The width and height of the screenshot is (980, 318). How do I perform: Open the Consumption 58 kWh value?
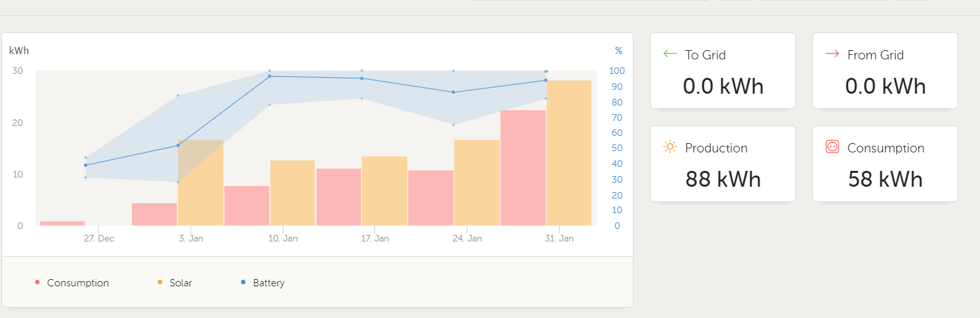click(x=885, y=179)
